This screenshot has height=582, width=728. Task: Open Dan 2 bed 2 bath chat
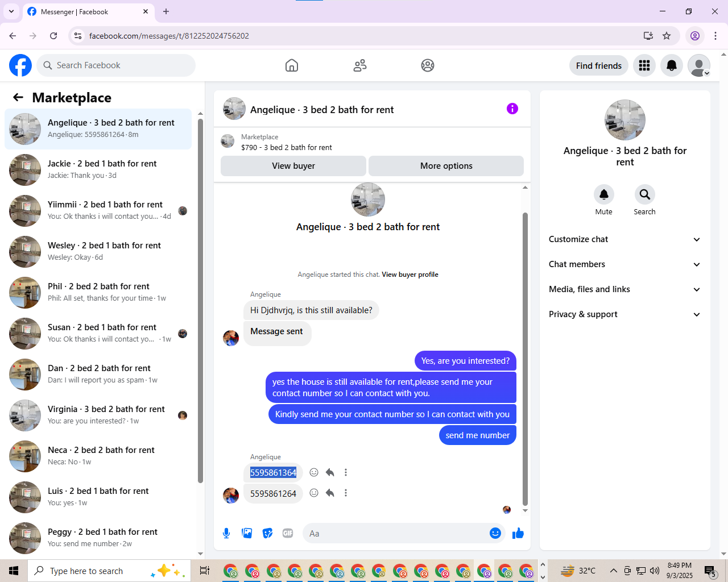coord(98,375)
